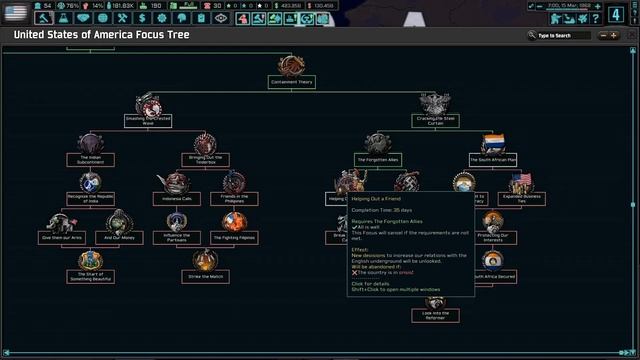Image resolution: width=640 pixels, height=360 pixels.
Task: Select the Cracking the Steel Curtain focus
Action: [435, 121]
